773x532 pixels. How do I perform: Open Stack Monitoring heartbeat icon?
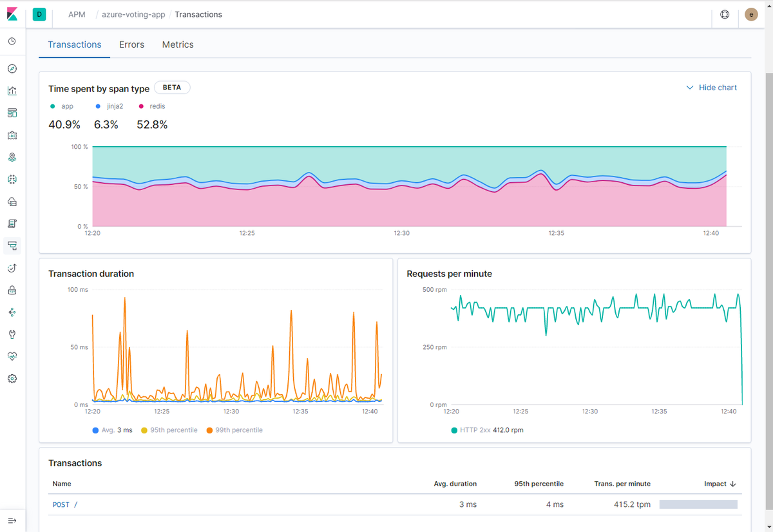point(12,356)
